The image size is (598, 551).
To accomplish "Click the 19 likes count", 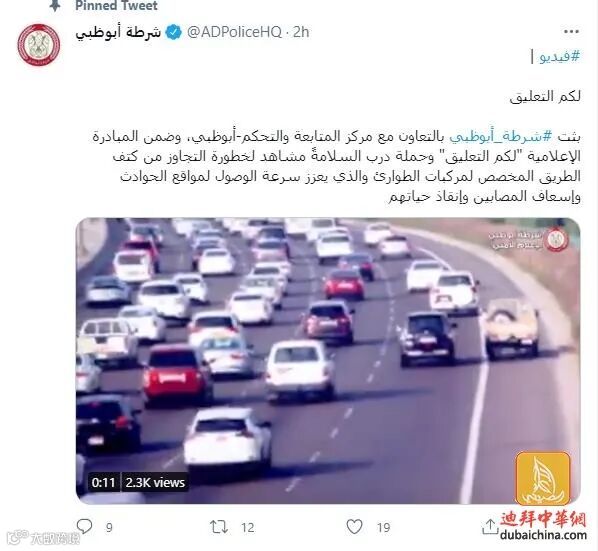I will pos(383,528).
